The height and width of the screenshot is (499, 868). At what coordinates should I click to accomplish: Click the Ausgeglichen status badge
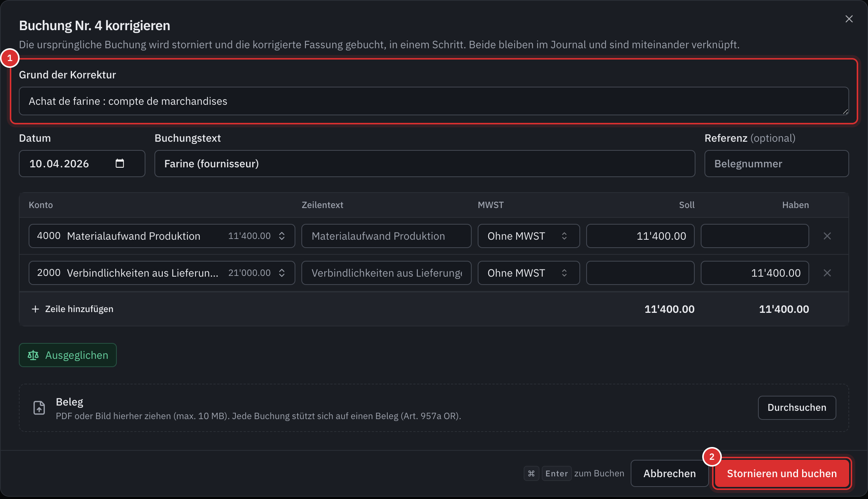68,355
